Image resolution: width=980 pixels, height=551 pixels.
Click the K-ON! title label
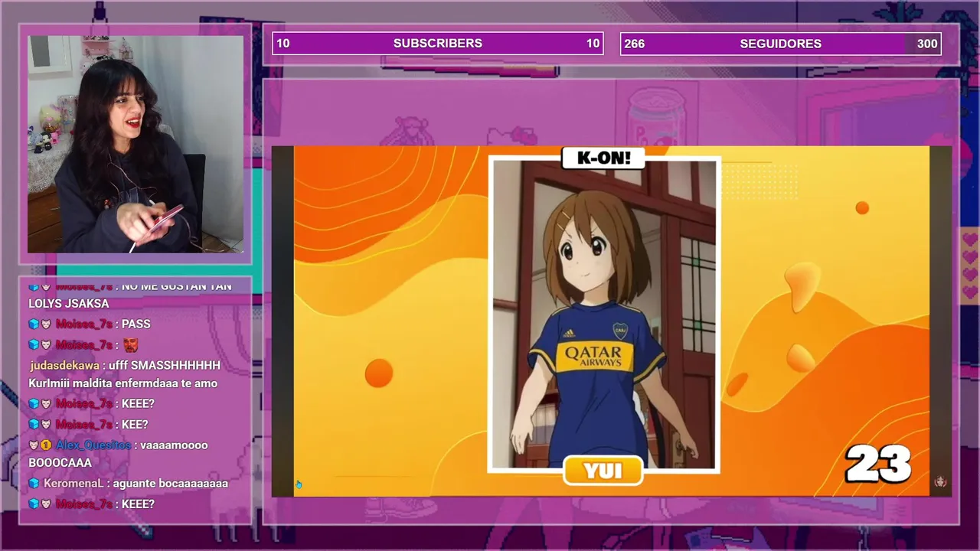pos(603,158)
